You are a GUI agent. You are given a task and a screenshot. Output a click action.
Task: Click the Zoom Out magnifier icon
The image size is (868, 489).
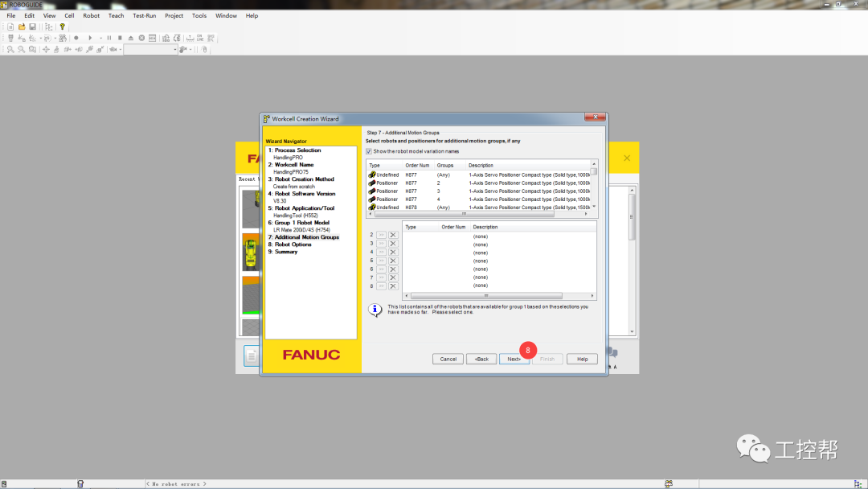(x=22, y=49)
